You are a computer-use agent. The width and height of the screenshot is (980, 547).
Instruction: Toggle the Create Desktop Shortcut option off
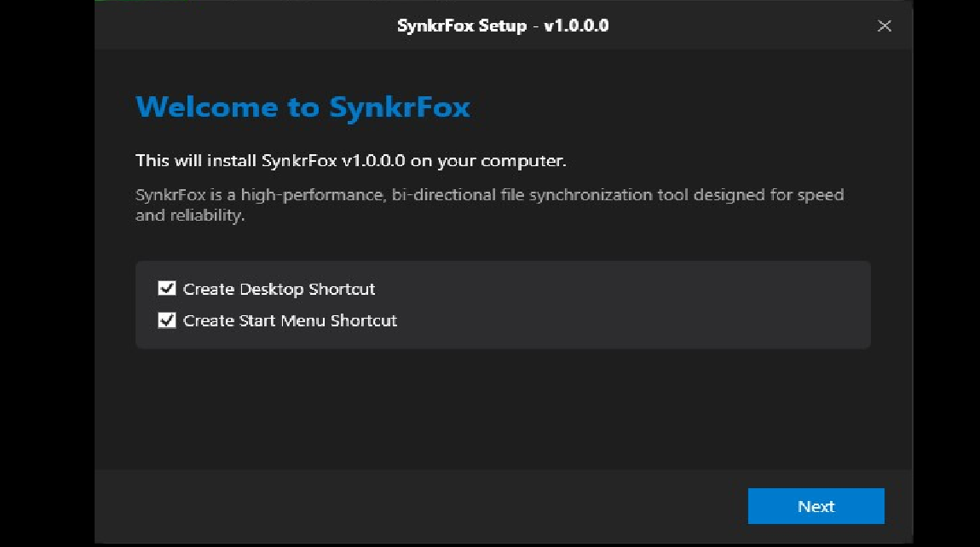[167, 288]
